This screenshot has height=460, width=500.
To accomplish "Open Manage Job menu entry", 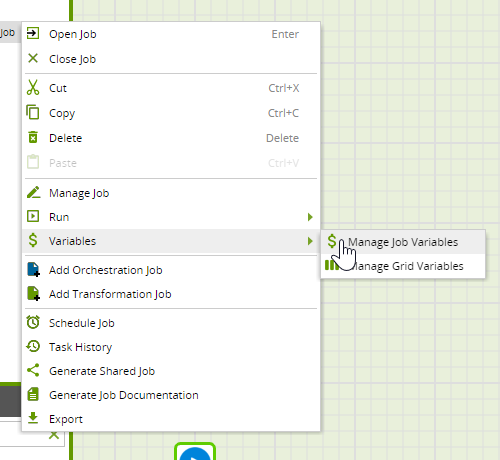I will pos(171,193).
